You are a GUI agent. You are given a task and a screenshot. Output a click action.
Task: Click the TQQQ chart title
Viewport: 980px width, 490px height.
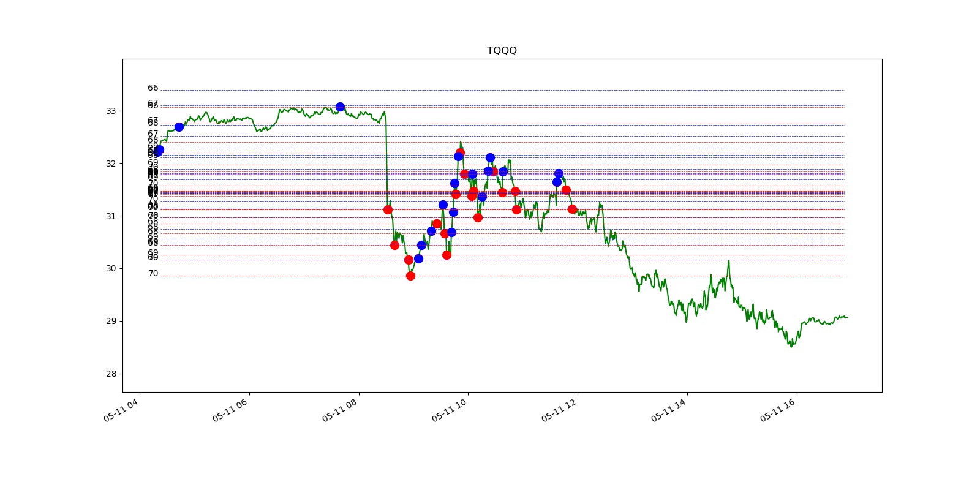pyautogui.click(x=502, y=50)
